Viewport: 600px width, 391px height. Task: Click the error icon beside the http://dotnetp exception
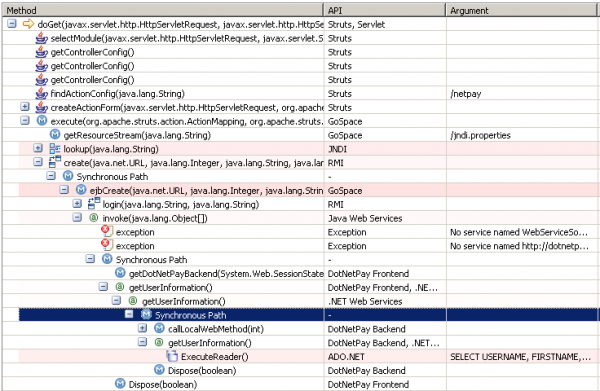pyautogui.click(x=107, y=245)
